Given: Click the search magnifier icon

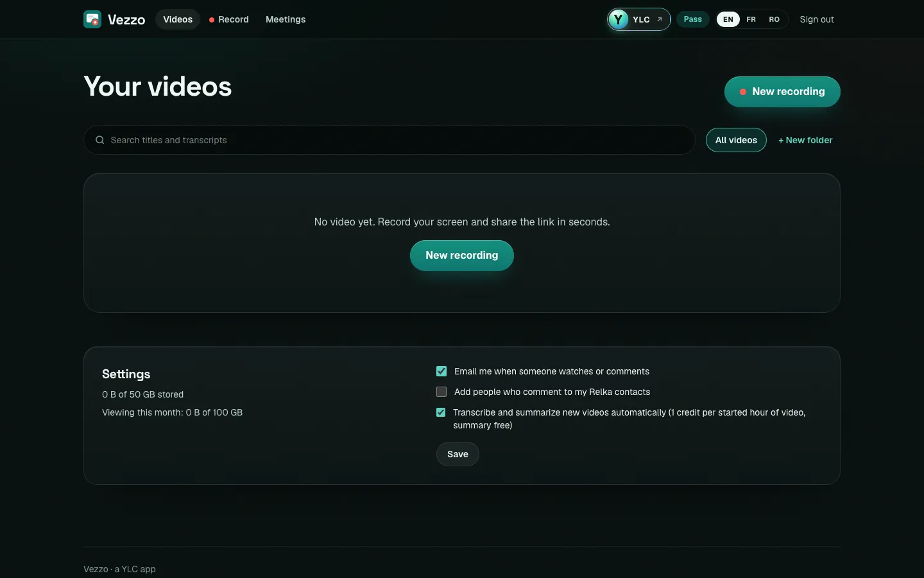Looking at the screenshot, I should coord(99,140).
